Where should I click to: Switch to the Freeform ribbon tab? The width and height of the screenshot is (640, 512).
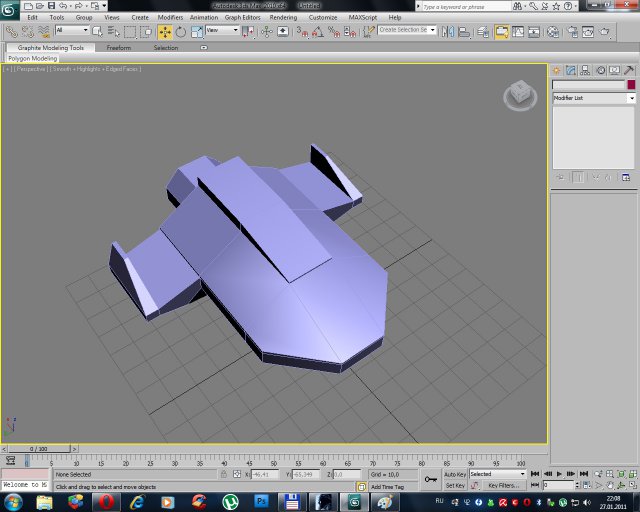[118, 47]
